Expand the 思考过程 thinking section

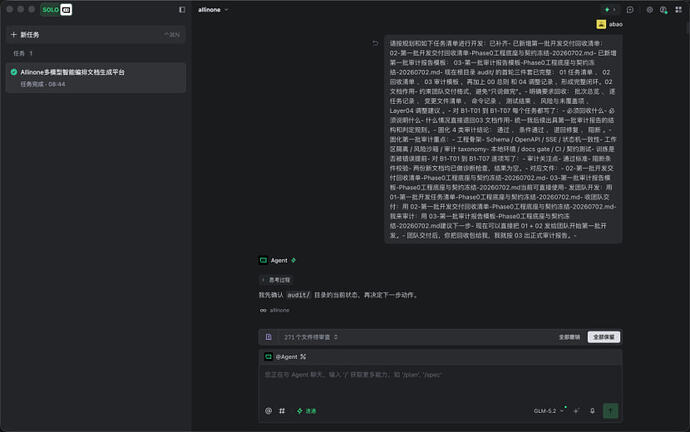pyautogui.click(x=276, y=280)
